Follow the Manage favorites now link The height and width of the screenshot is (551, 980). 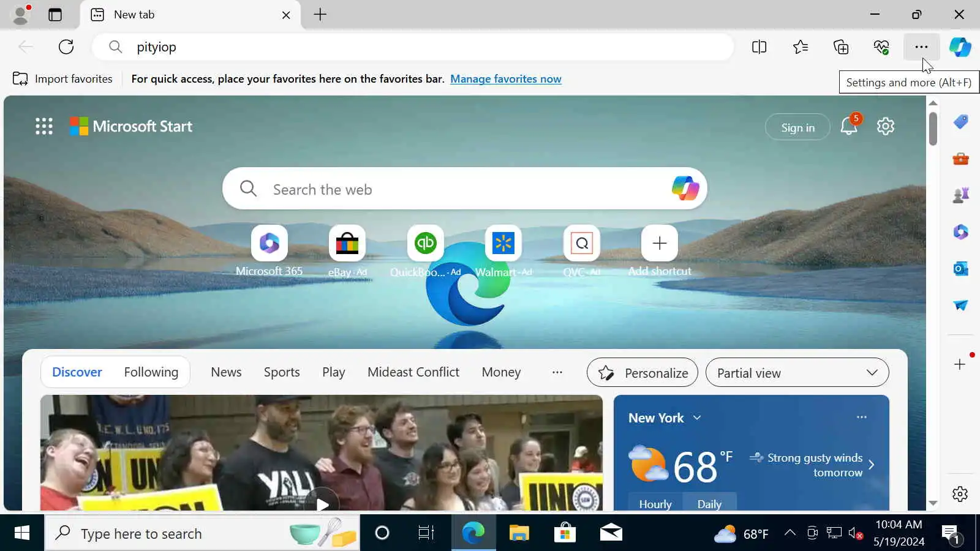click(x=506, y=79)
